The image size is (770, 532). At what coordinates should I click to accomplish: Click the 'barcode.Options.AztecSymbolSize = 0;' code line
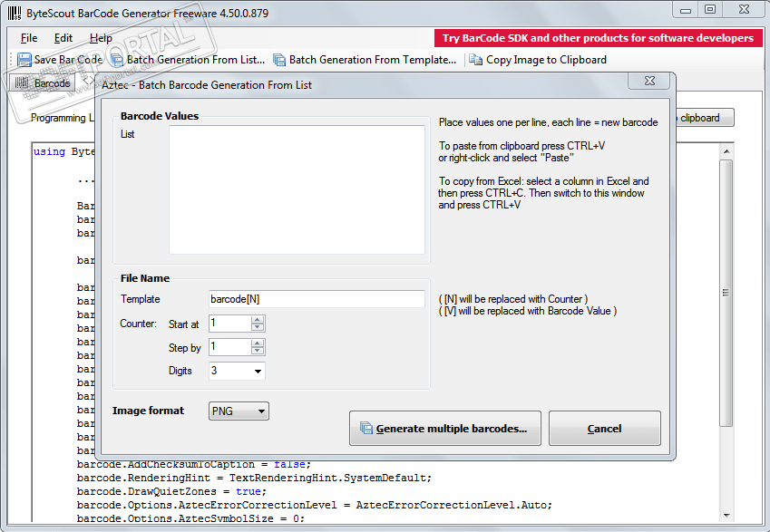click(x=190, y=518)
